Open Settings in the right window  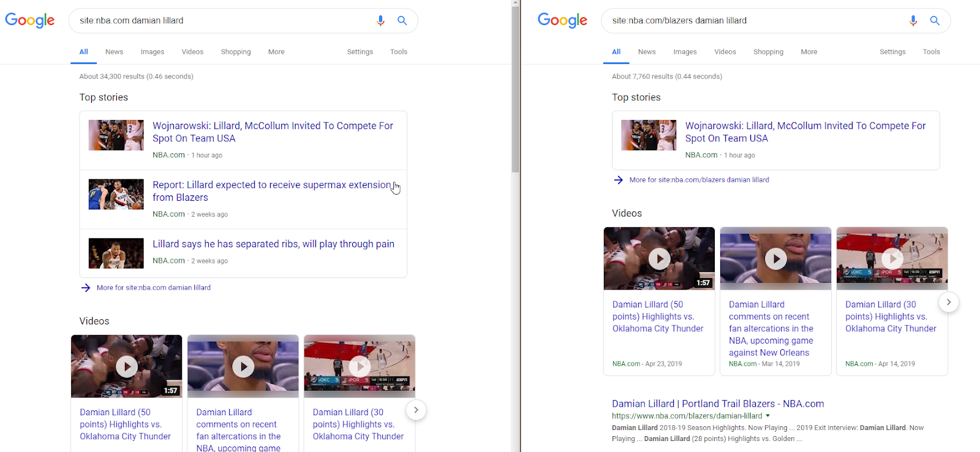click(893, 52)
